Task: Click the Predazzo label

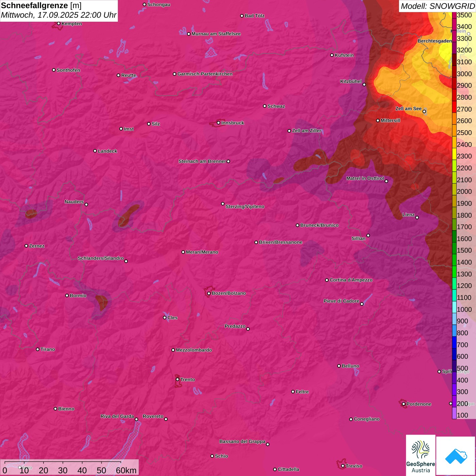Action: (x=235, y=326)
